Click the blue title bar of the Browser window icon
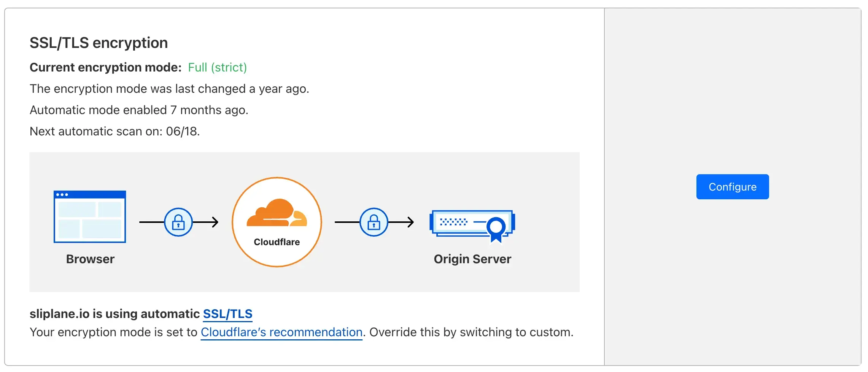This screenshot has height=372, width=868. click(x=90, y=195)
